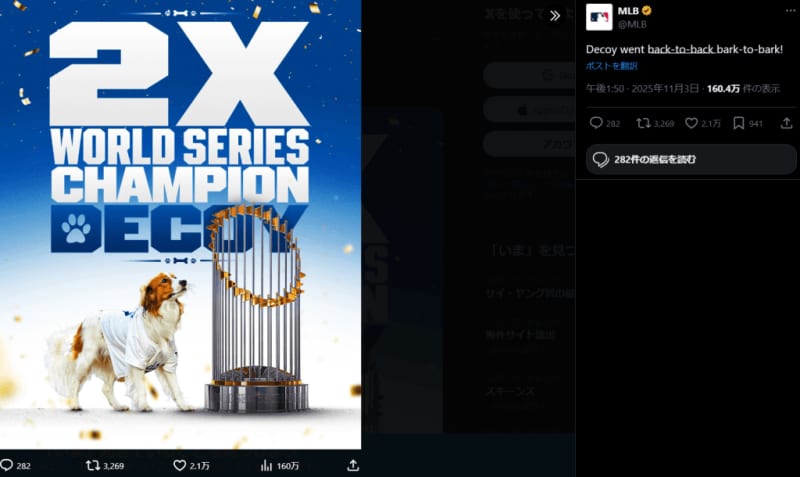View analytics bar chart icon below image

(266, 465)
